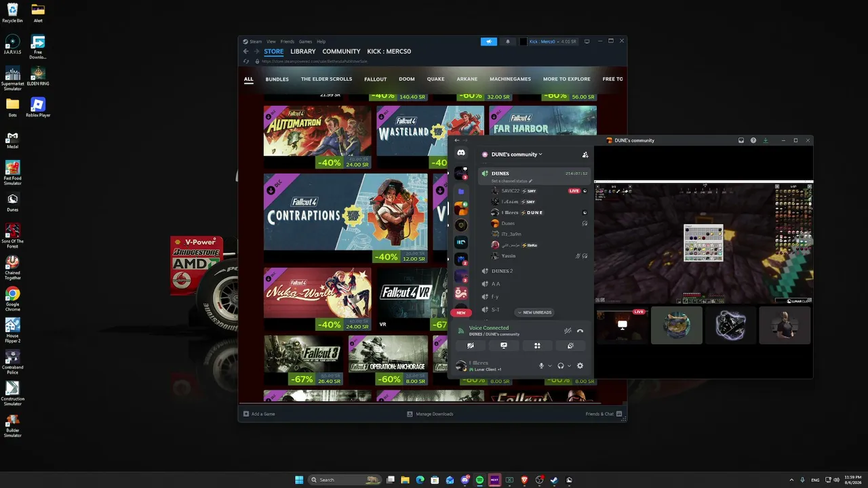Open Discord help question mark icon
The height and width of the screenshot is (488, 868).
753,140
